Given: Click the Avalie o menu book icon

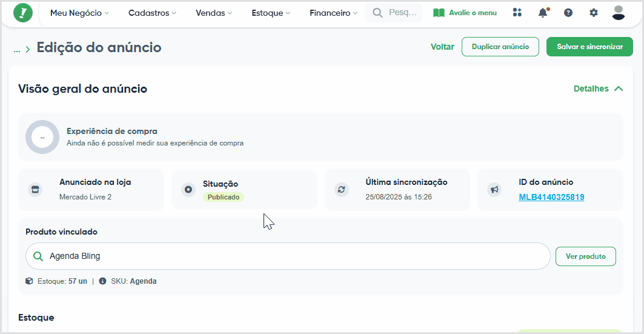Looking at the screenshot, I should (x=439, y=13).
